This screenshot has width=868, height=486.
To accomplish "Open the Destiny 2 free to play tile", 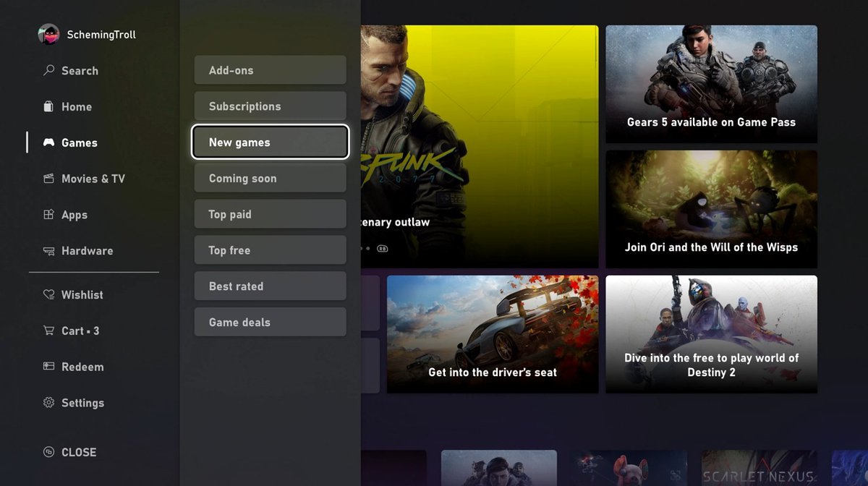I will tap(711, 334).
